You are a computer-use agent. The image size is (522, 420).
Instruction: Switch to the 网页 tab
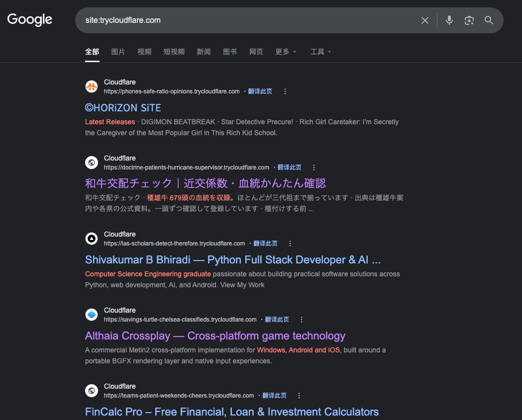coord(256,52)
